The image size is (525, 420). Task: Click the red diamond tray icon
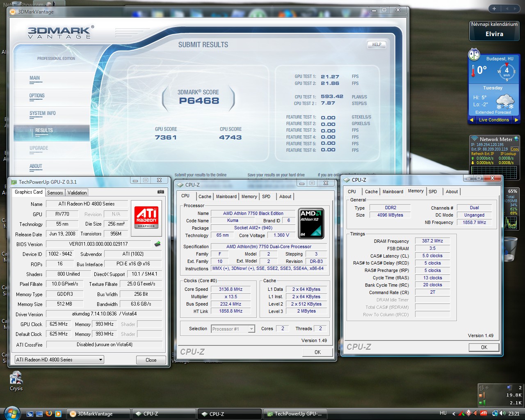tap(468, 413)
